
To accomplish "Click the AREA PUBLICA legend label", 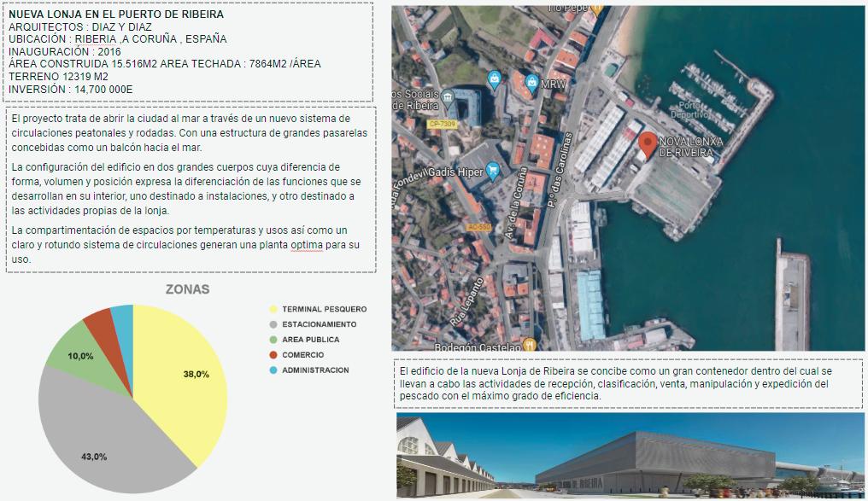I will coord(311,340).
